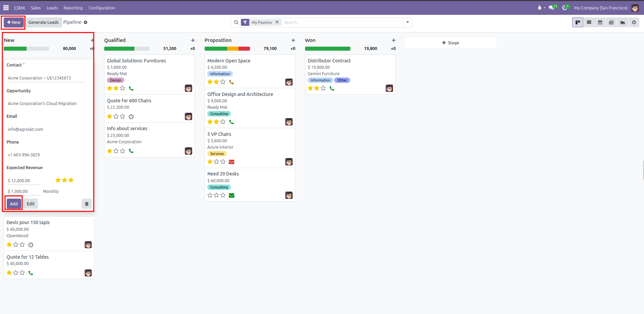Set second priority star on Info about services
Image resolution: width=644 pixels, height=314 pixels.
tap(116, 151)
